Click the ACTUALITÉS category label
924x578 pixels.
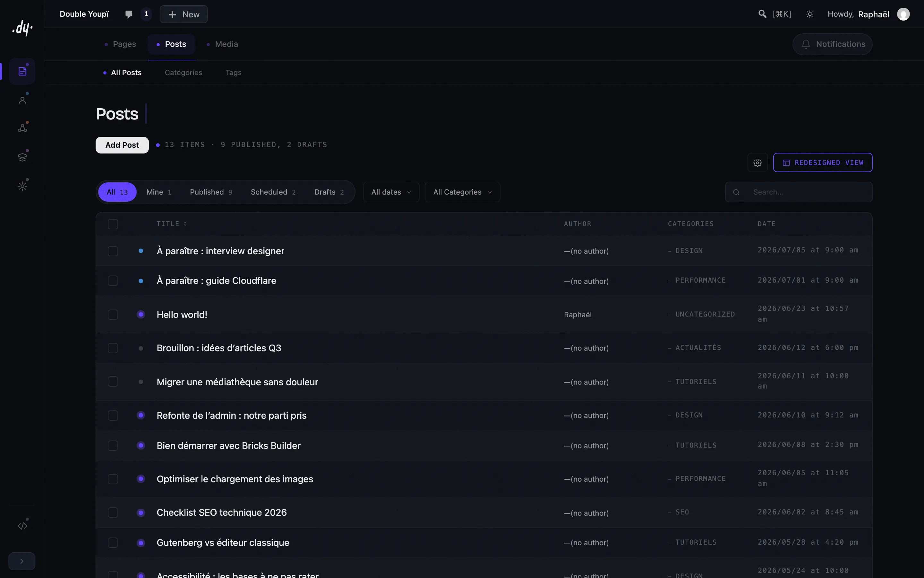click(698, 348)
